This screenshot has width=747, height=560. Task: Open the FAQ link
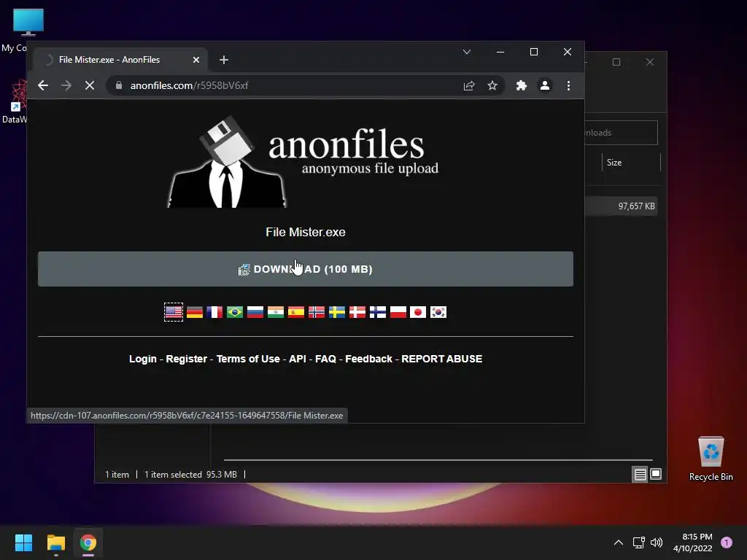(x=325, y=359)
